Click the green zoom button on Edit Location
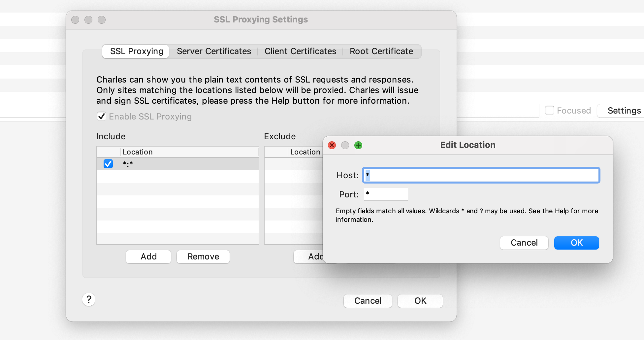 point(358,145)
